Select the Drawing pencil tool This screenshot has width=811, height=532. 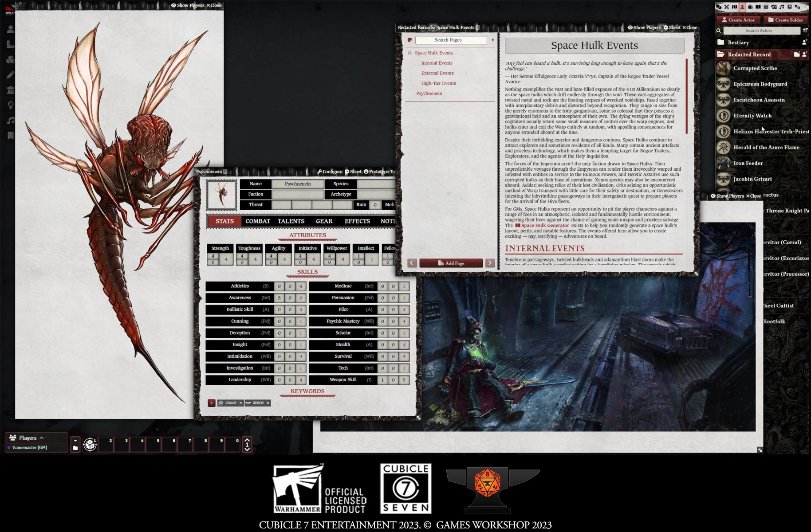coord(11,75)
